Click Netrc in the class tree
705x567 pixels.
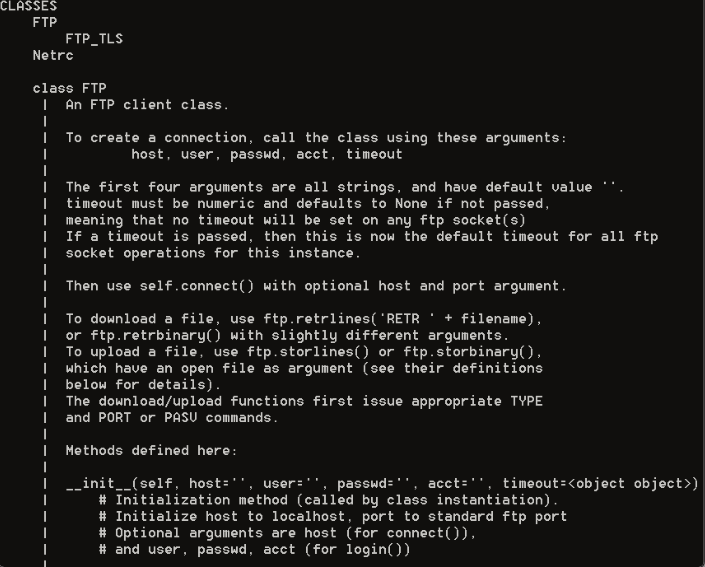53,55
